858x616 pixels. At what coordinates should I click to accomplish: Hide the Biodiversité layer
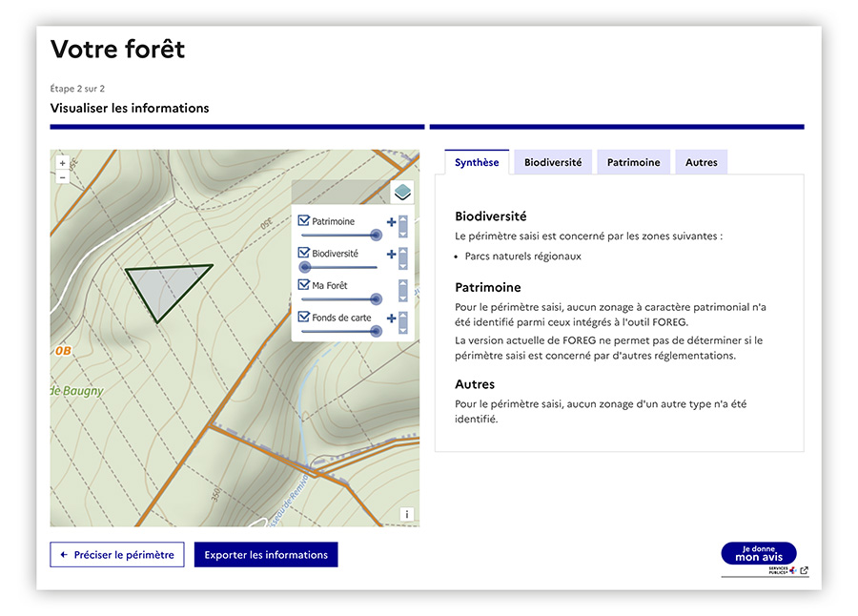(304, 254)
